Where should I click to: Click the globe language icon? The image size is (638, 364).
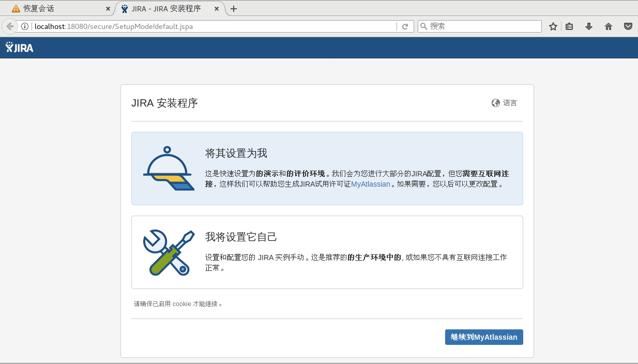point(496,103)
